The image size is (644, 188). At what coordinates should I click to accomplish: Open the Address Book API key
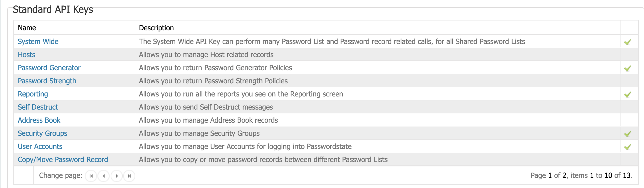click(39, 120)
